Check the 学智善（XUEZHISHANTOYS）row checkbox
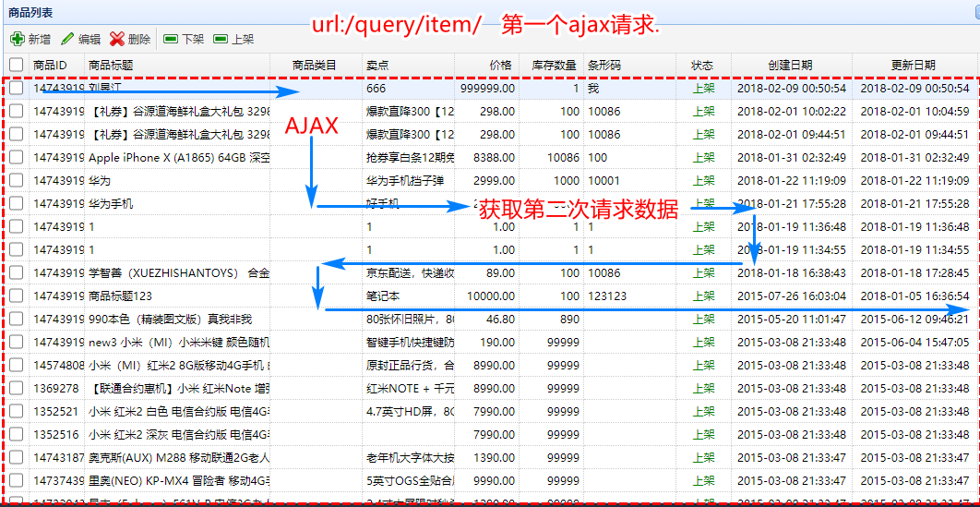The height and width of the screenshot is (507, 980). (x=17, y=272)
